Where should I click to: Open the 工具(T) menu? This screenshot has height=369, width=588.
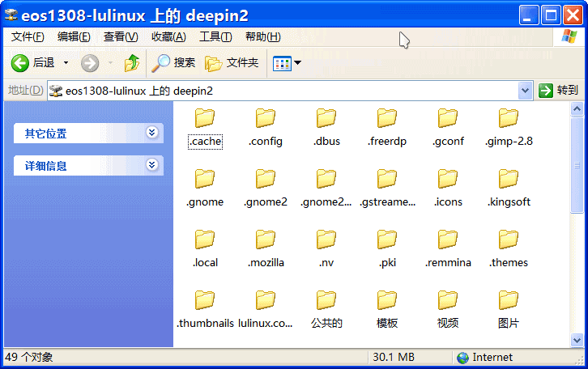[x=215, y=36]
